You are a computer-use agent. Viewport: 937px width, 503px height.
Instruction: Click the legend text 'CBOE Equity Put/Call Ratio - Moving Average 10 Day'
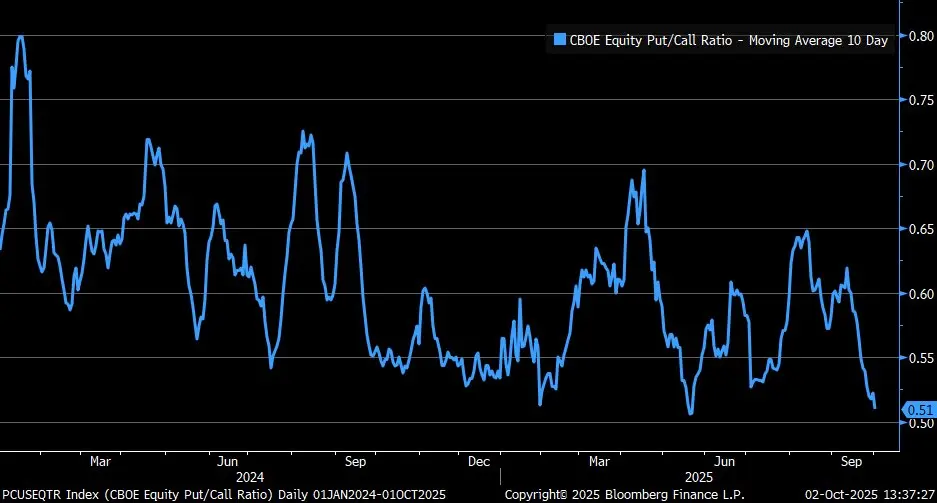(728, 41)
